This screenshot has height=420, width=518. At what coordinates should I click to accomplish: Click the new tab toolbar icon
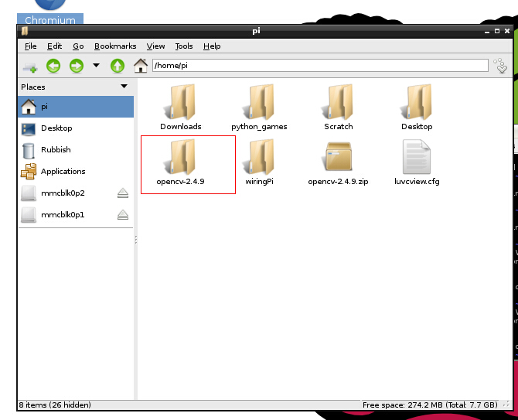coord(29,67)
